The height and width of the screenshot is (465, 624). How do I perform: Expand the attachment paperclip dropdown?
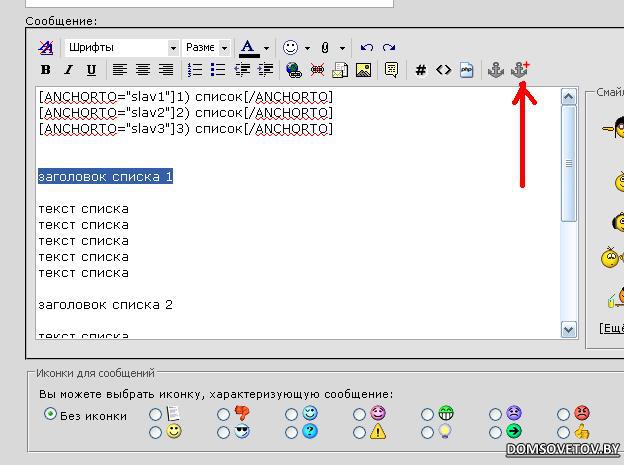pos(342,48)
